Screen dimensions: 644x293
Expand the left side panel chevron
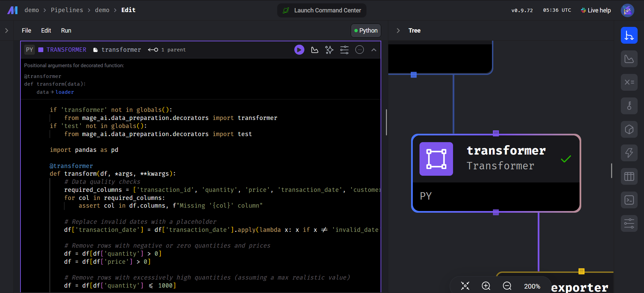coord(7,31)
